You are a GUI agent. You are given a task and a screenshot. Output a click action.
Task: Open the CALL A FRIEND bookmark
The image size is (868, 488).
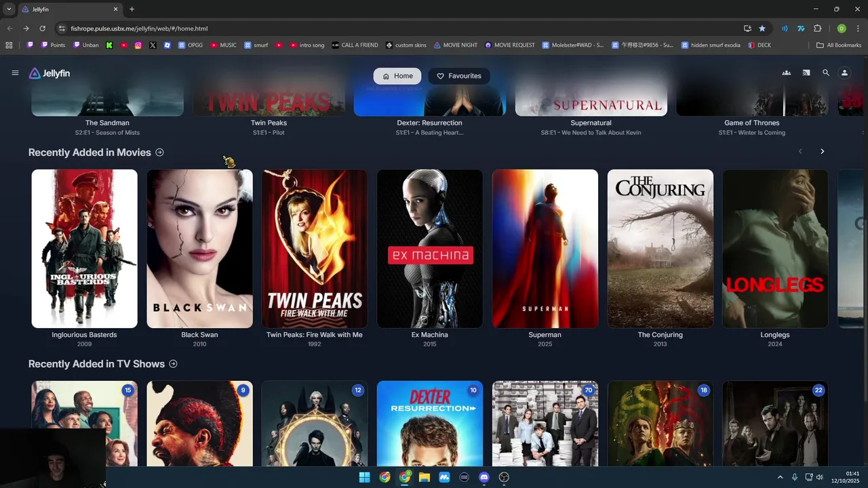pos(355,45)
